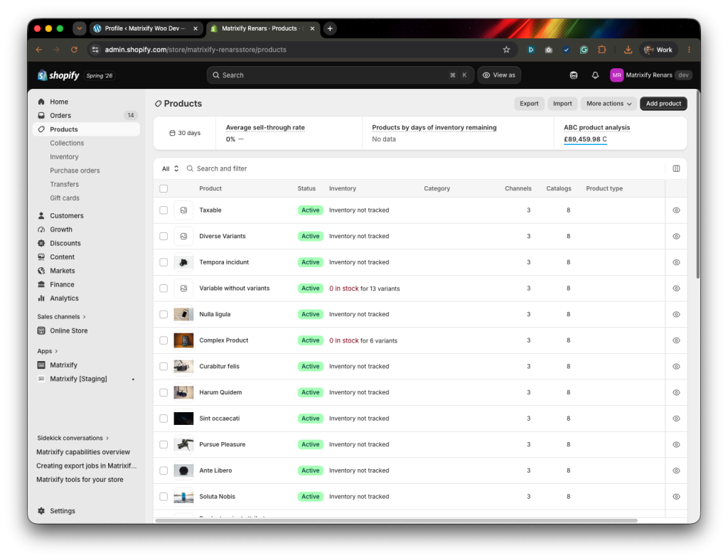Open the browser extensions puzzle icon
This screenshot has height=560, width=728.
pos(601,50)
